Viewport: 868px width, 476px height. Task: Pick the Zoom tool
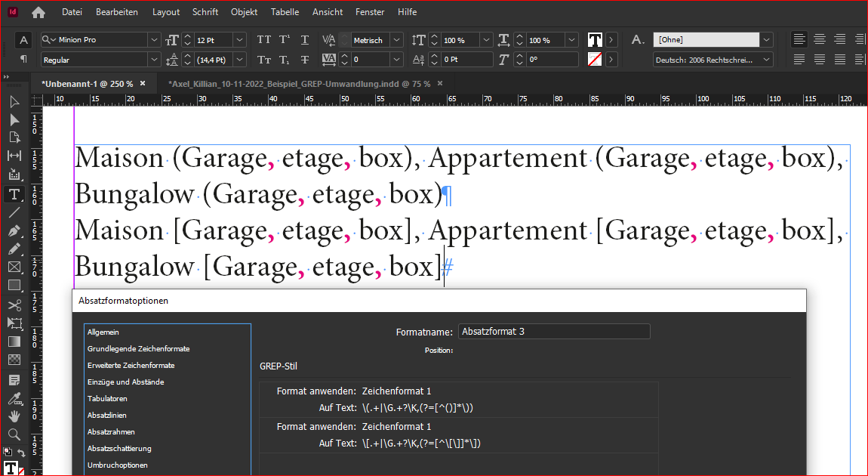coord(14,434)
